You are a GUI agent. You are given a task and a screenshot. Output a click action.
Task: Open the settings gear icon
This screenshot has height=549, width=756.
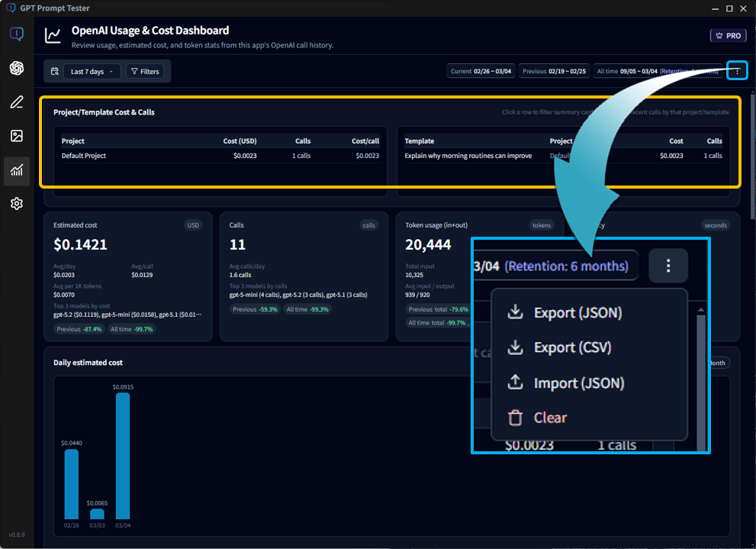click(16, 203)
